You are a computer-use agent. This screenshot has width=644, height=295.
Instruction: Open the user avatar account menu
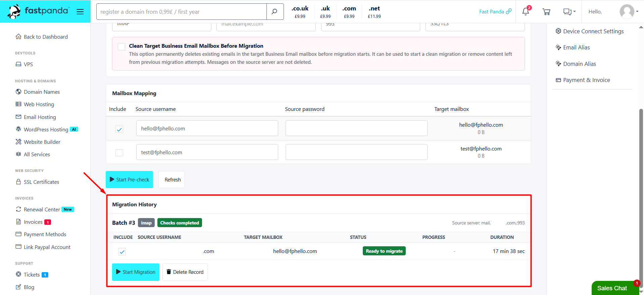click(629, 12)
